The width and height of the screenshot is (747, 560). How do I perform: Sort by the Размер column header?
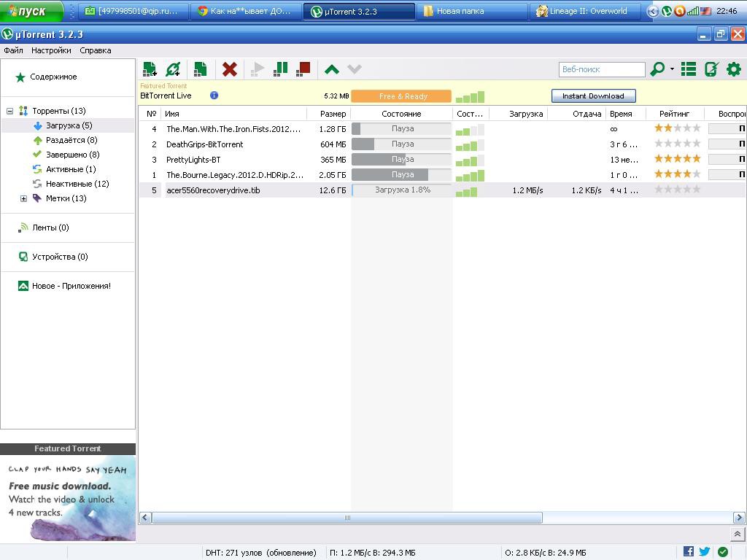(x=329, y=114)
